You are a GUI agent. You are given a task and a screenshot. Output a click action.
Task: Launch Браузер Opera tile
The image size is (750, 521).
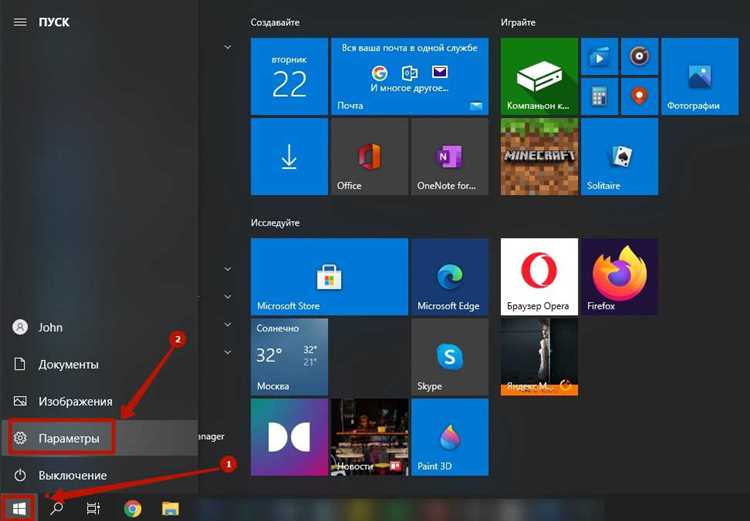539,277
